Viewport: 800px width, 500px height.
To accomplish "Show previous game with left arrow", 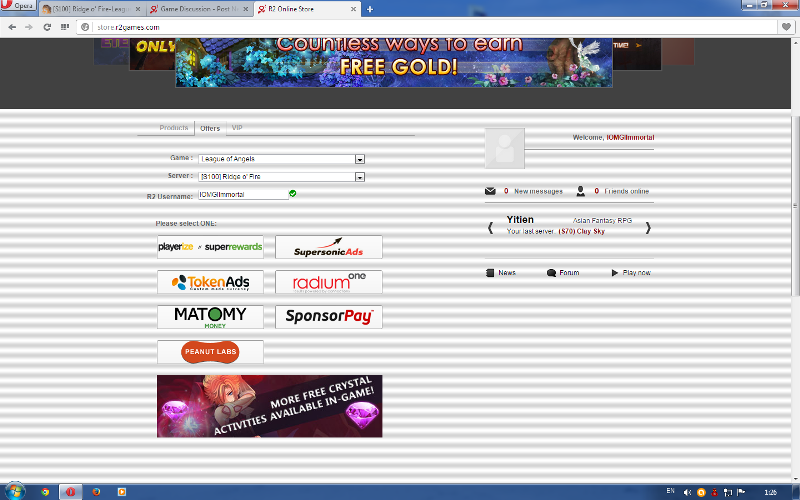I will point(490,228).
